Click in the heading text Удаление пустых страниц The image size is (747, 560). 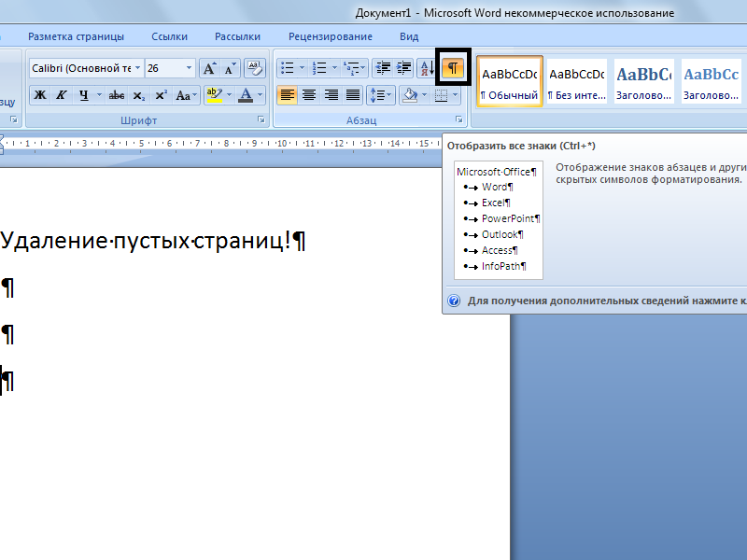tap(146, 240)
